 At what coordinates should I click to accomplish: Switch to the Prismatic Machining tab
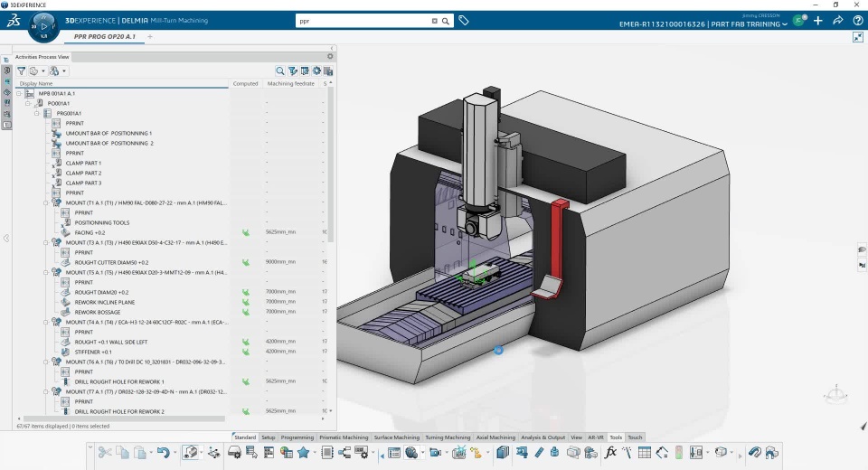344,437
